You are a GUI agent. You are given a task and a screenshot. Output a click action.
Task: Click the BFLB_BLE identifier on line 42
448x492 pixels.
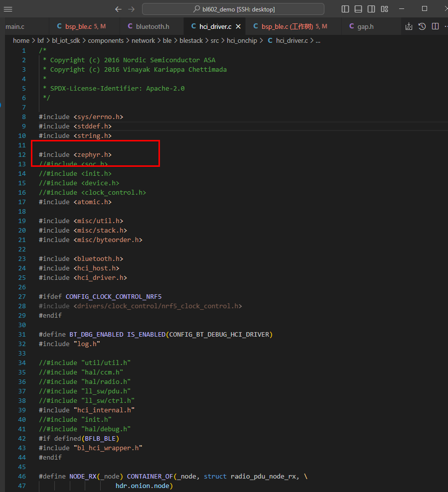click(x=100, y=439)
